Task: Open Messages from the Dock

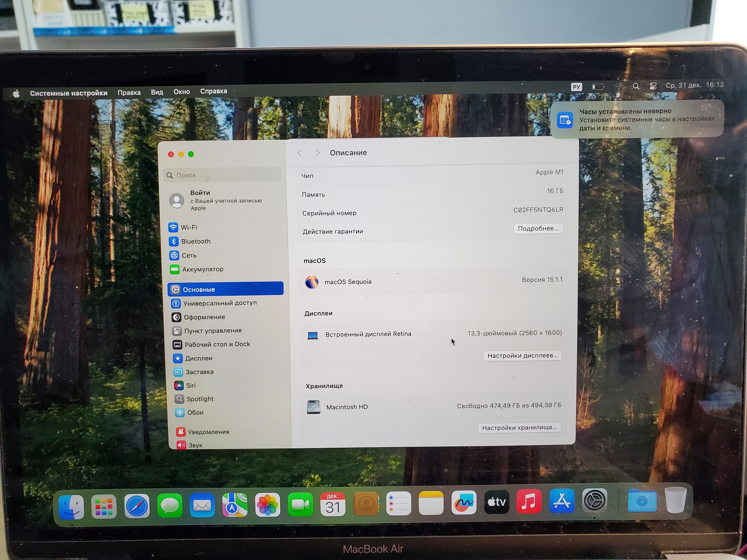Action: tap(170, 506)
